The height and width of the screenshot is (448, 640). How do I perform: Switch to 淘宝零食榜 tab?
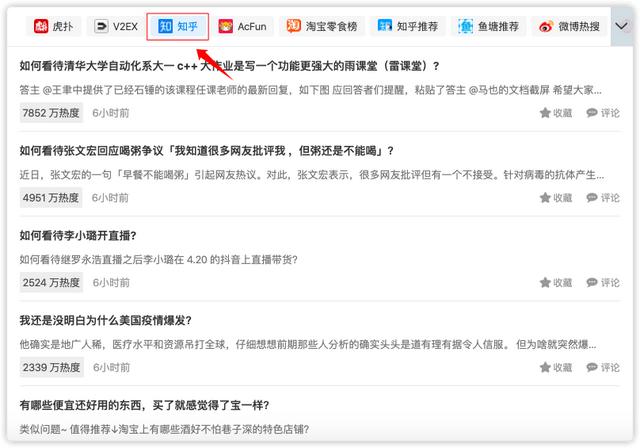point(322,27)
